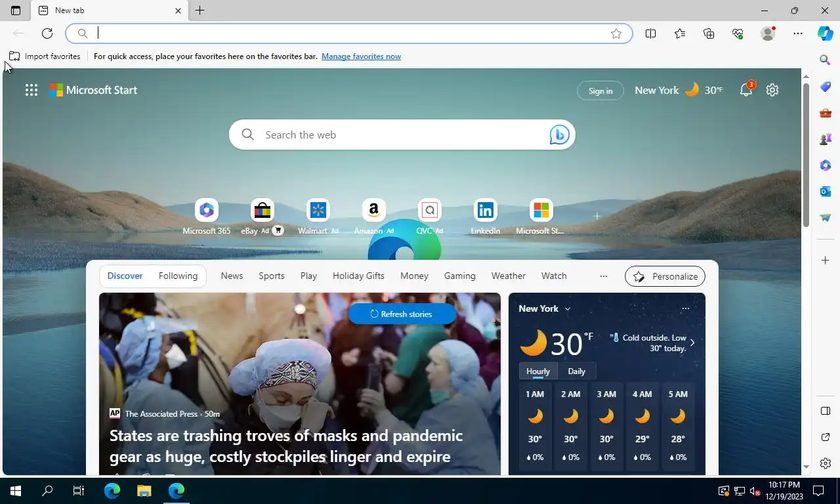Click the Bing chat icon in search box
Image resolution: width=840 pixels, height=504 pixels.
click(x=559, y=135)
